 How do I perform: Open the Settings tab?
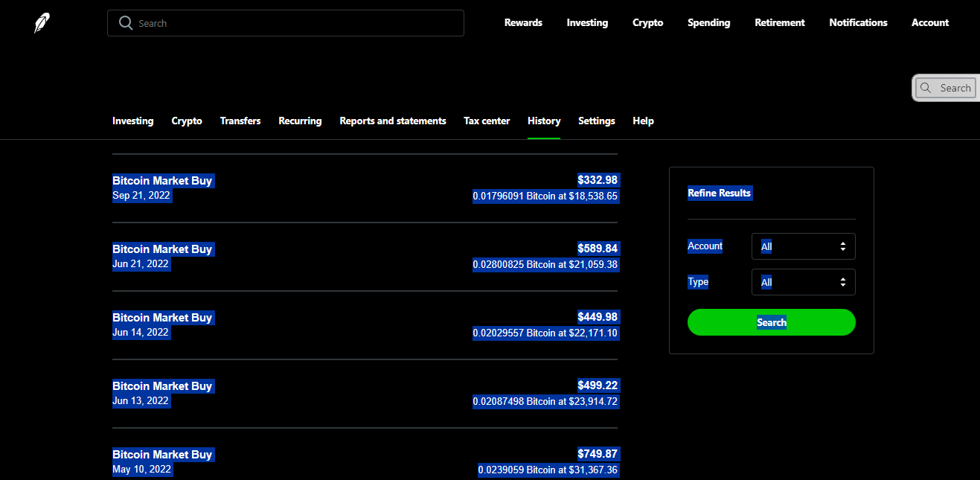tap(596, 121)
